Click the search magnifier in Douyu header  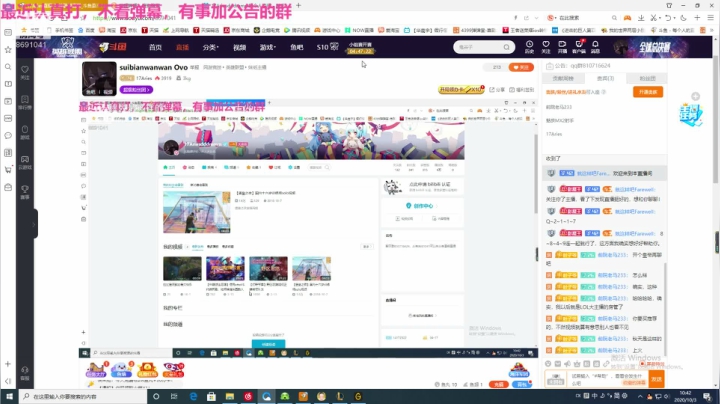[506, 47]
